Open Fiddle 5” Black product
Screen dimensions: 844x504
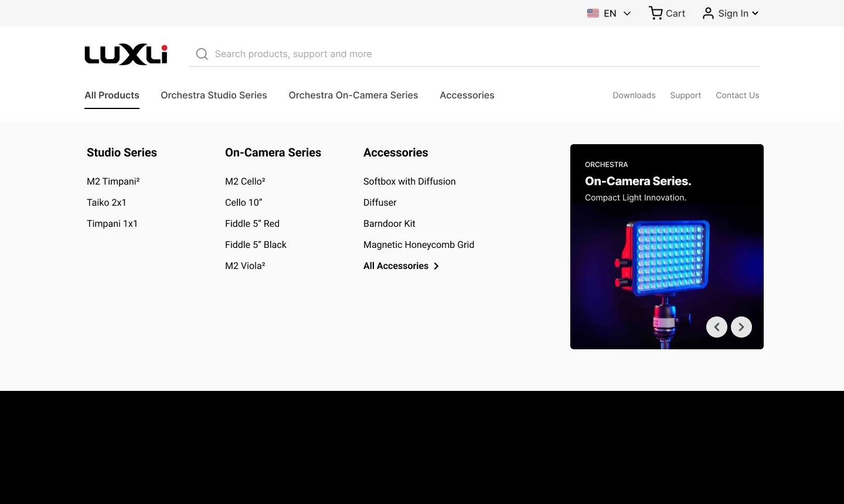click(x=256, y=244)
